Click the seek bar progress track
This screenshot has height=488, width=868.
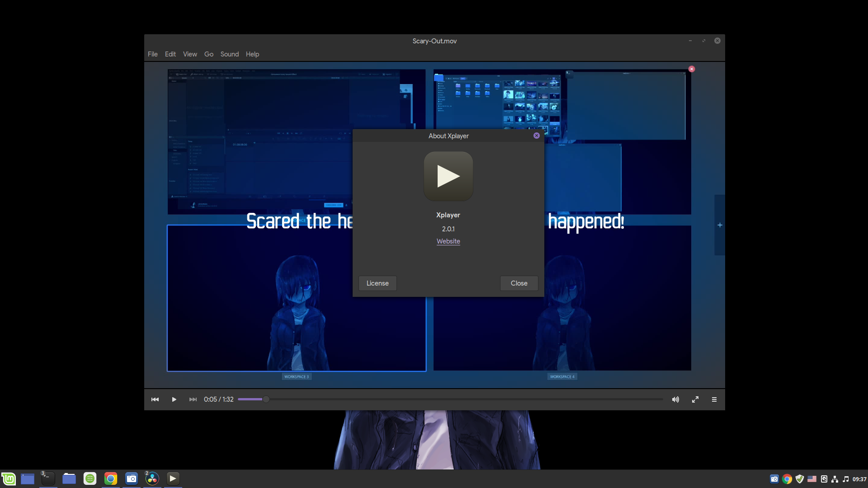tap(450, 399)
